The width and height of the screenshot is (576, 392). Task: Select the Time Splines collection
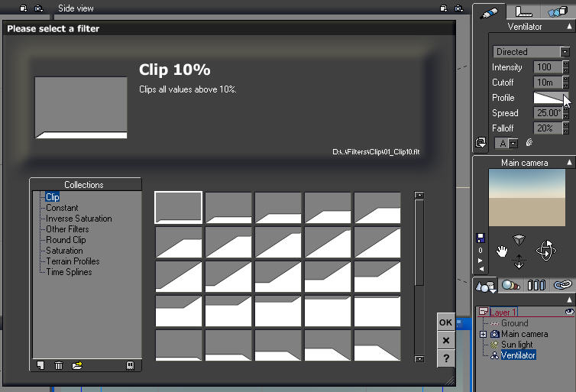[x=69, y=271]
